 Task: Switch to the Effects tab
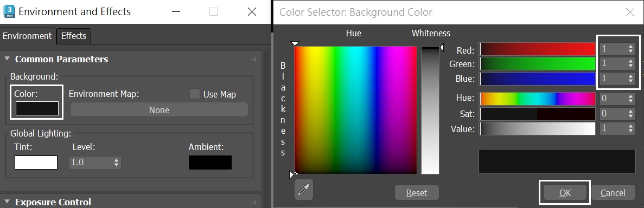(74, 36)
